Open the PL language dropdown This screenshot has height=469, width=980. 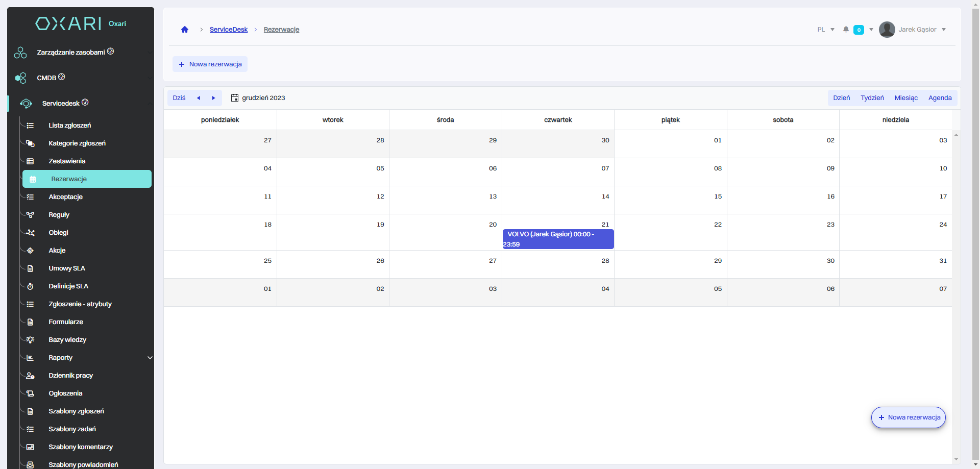pos(825,30)
